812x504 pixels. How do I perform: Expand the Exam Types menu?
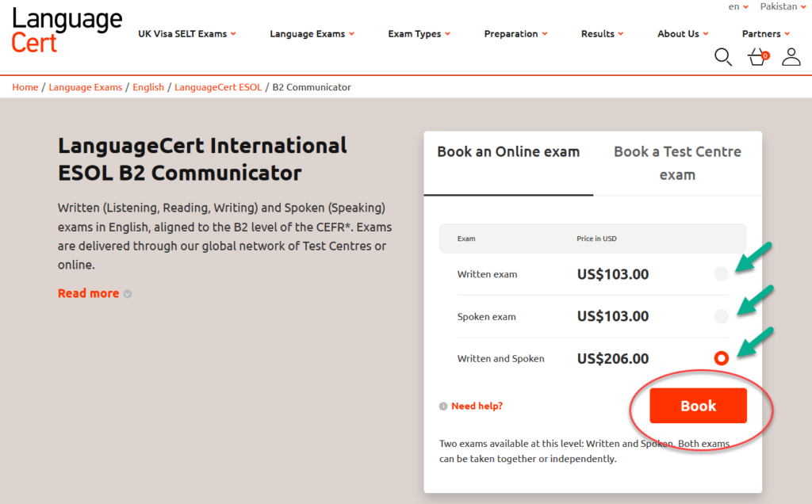pyautogui.click(x=419, y=33)
